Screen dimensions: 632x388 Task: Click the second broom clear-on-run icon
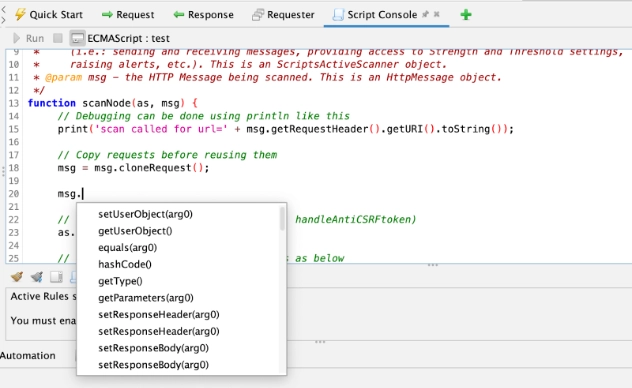pos(36,277)
